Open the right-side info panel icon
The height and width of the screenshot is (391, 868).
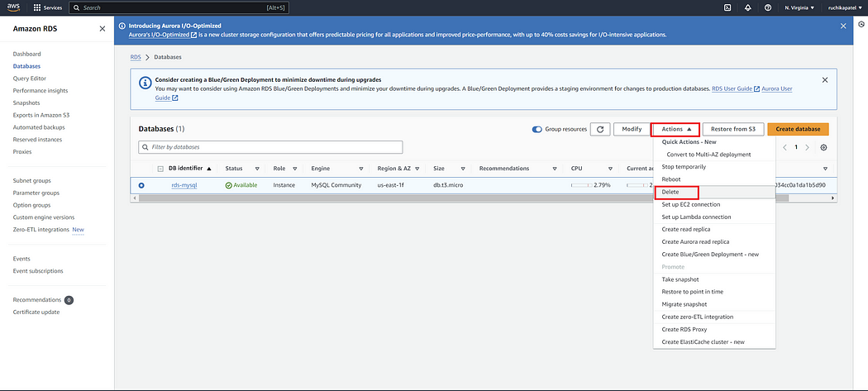[x=861, y=24]
